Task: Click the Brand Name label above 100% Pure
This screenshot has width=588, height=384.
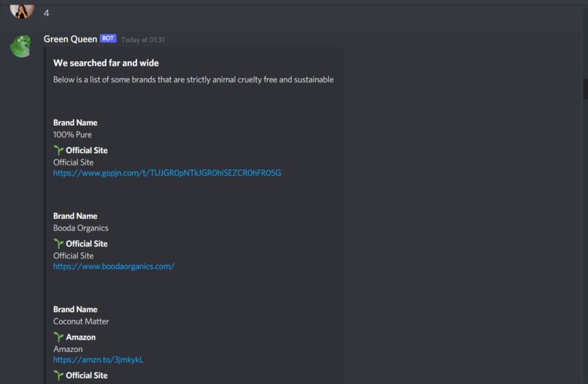Action: tap(75, 122)
